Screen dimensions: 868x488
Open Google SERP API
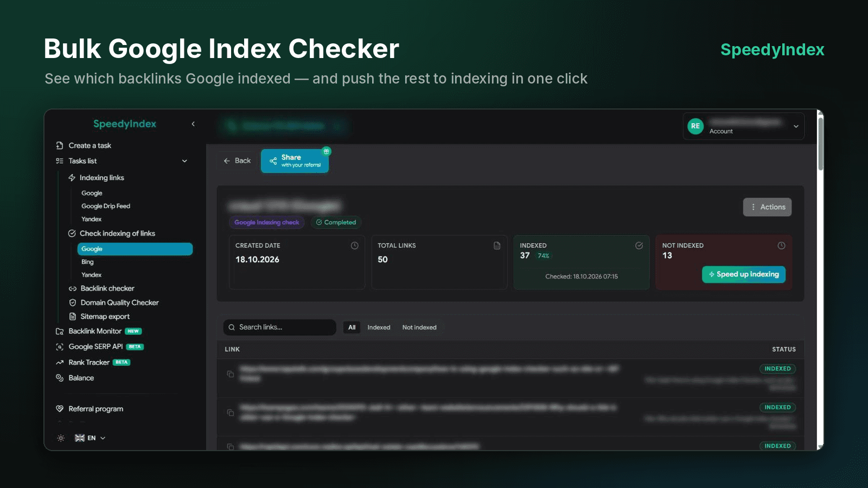click(x=100, y=346)
